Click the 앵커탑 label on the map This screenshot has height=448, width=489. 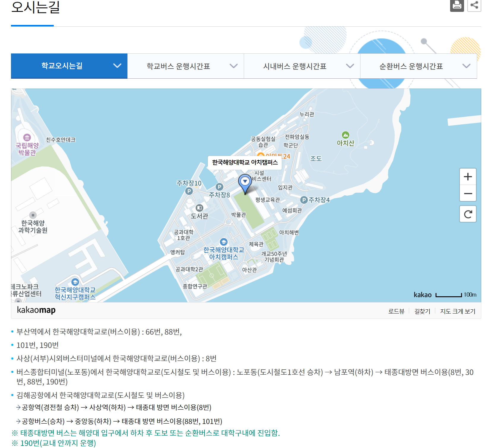click(x=178, y=252)
